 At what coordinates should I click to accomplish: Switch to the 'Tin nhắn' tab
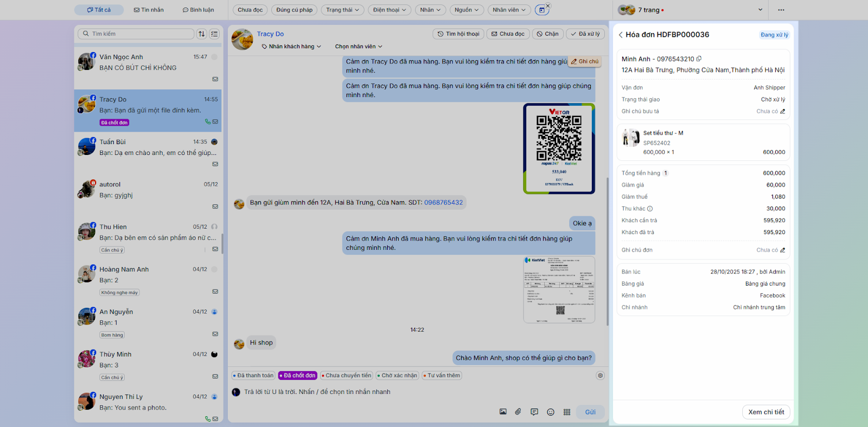coord(149,10)
